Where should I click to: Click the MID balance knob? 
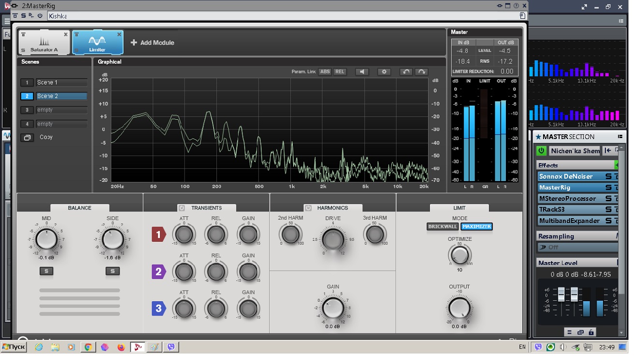point(46,239)
